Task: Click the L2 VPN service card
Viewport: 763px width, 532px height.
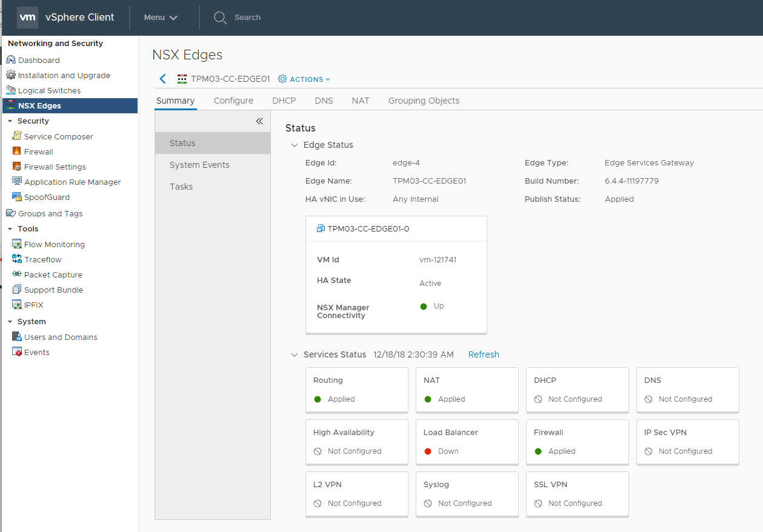Action: click(356, 494)
